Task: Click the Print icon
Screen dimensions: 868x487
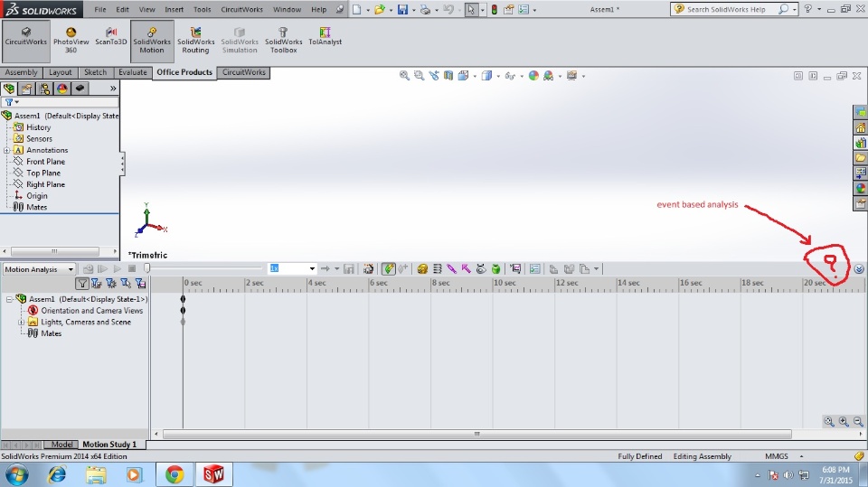Action: coord(425,9)
